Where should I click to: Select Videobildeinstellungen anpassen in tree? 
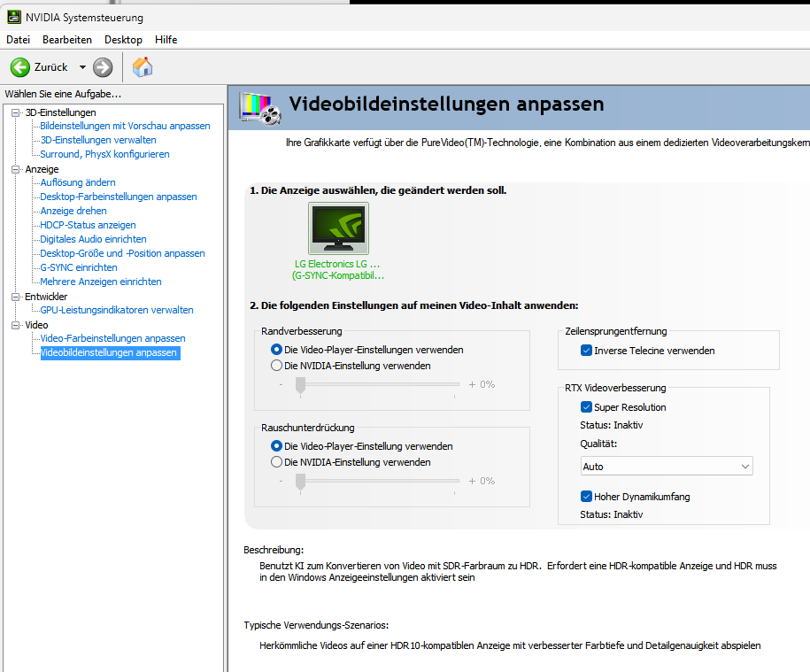click(x=110, y=352)
